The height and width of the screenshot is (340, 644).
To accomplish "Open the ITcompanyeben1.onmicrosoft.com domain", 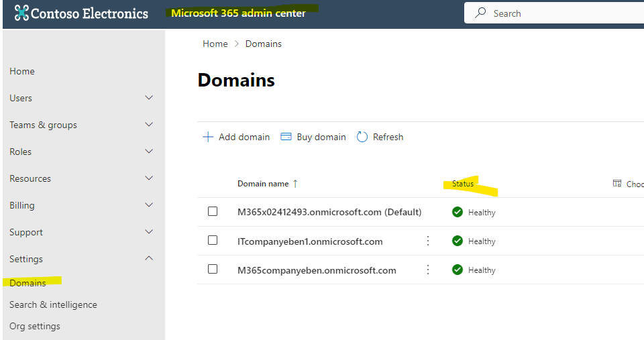I will point(310,241).
